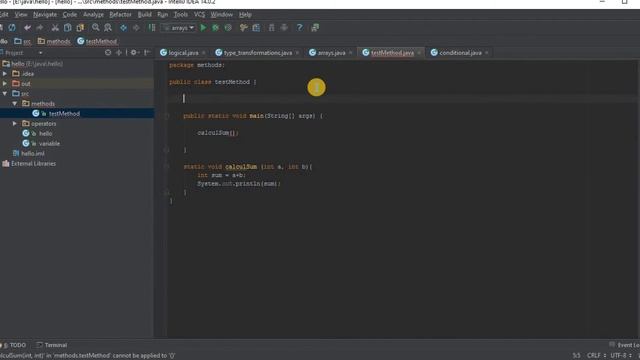Expand the out folder arrow

[5, 84]
